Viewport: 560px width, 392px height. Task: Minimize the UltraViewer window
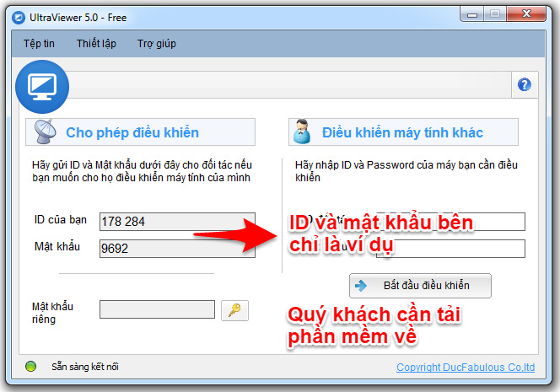(x=472, y=14)
